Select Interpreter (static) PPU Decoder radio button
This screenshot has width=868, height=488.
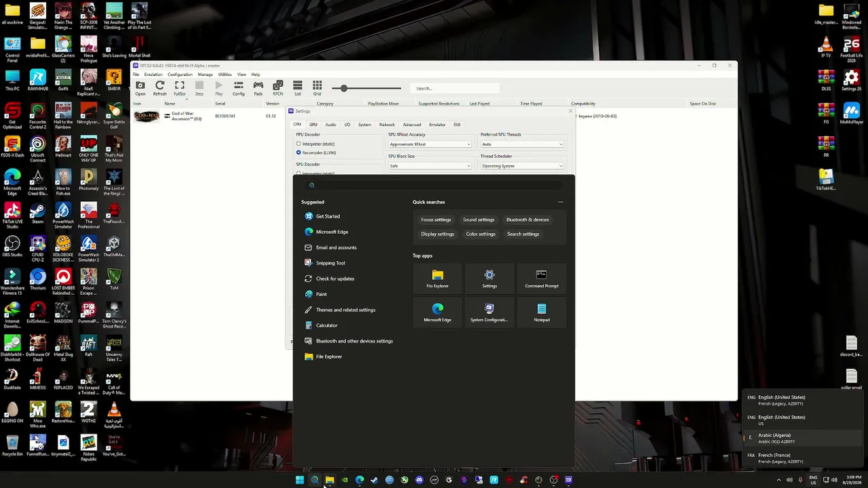coord(298,144)
